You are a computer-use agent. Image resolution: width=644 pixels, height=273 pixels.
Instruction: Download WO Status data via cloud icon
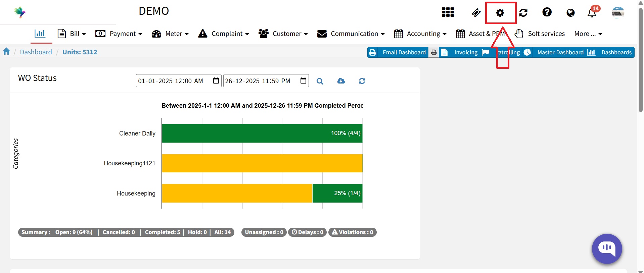click(x=341, y=81)
